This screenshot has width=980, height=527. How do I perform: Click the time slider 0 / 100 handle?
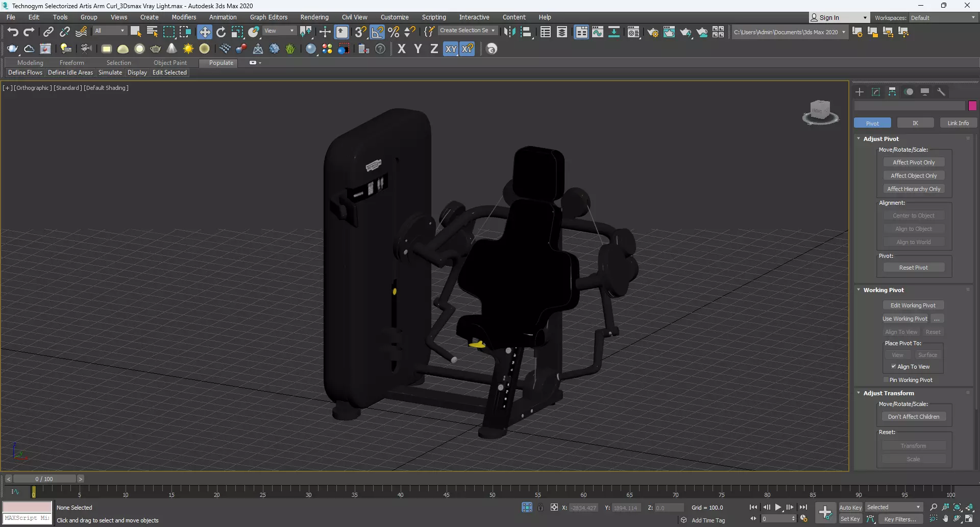click(x=44, y=479)
